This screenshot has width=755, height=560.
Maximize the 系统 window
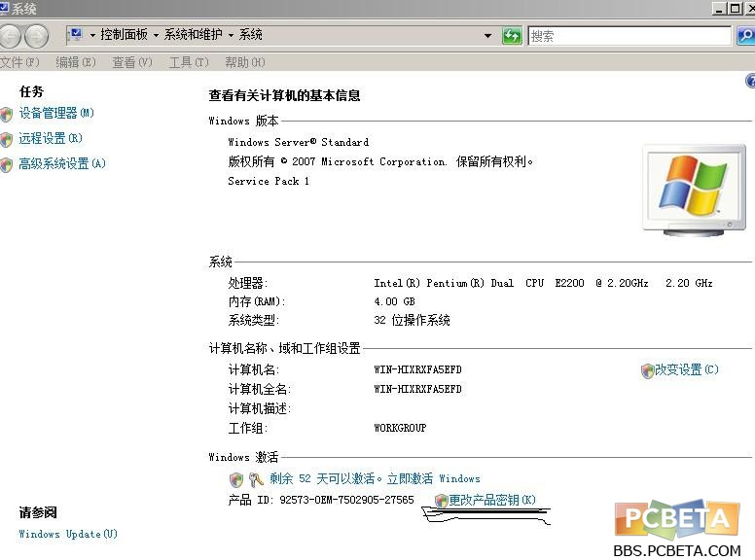(x=735, y=8)
